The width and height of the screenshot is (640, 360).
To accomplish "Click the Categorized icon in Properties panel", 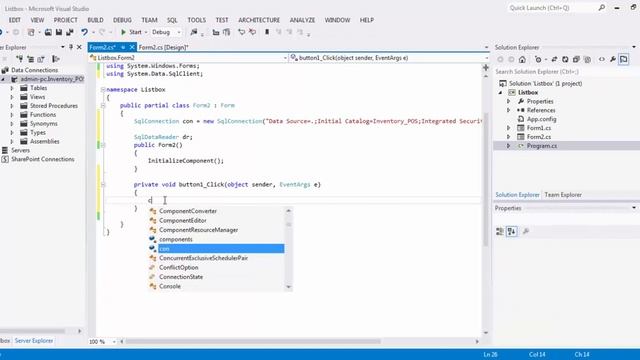I will [x=500, y=231].
